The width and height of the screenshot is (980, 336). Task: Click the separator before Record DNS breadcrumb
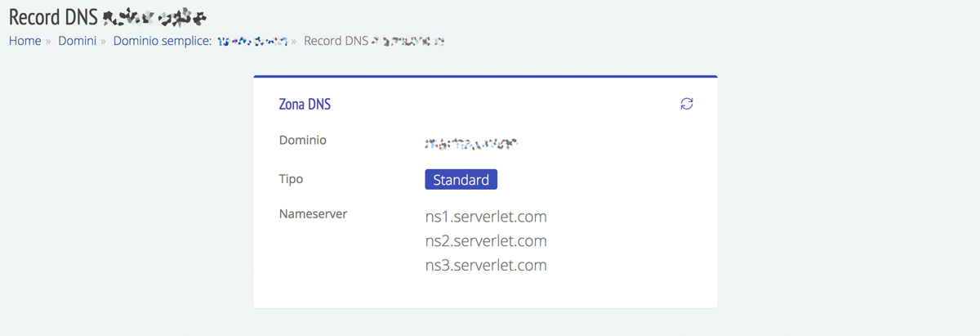click(x=294, y=41)
